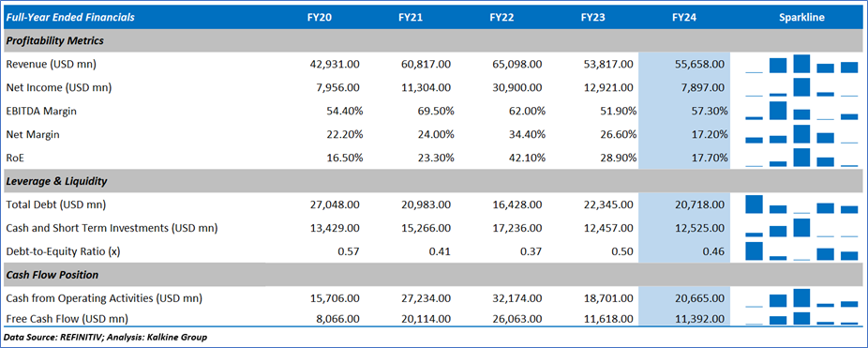
Task: Click the Revenue sparkline chart
Action: (801, 65)
